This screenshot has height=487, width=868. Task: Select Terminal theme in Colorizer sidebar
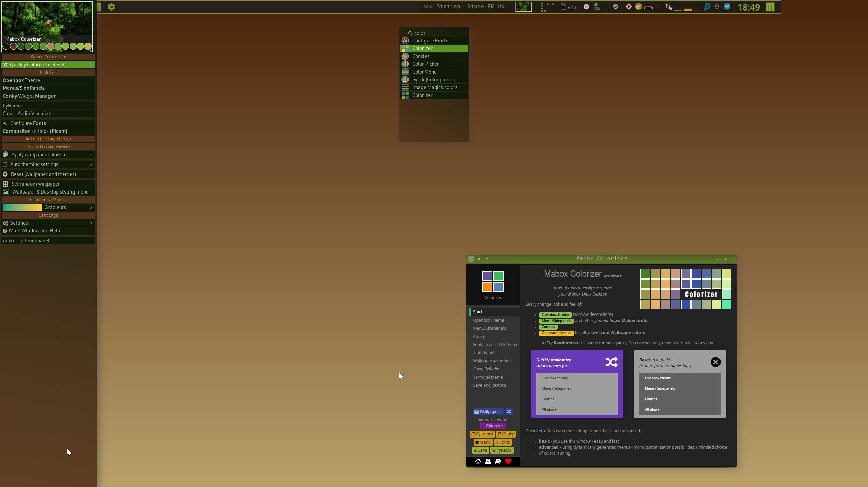(x=488, y=377)
